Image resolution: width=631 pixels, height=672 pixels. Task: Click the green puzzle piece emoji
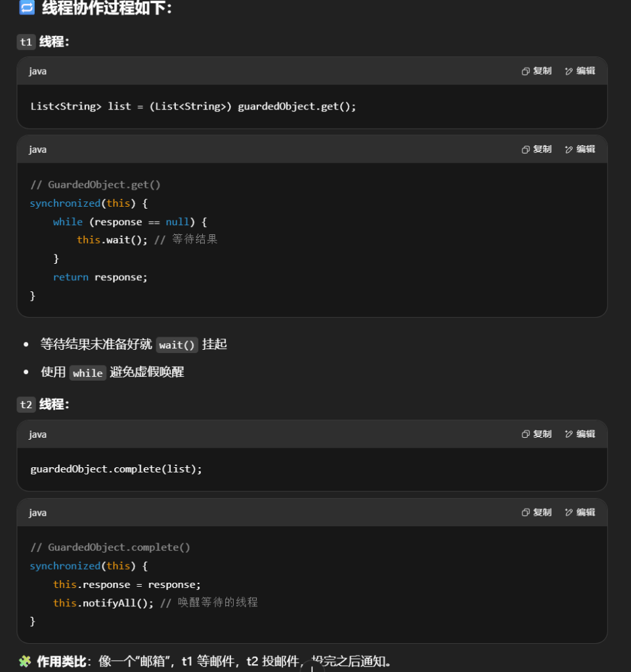[x=25, y=661]
